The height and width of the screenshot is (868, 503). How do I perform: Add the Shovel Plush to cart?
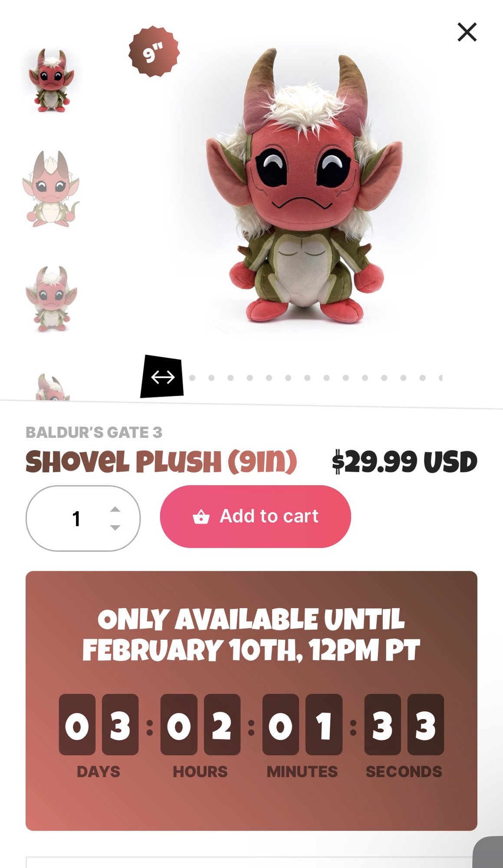coord(255,516)
